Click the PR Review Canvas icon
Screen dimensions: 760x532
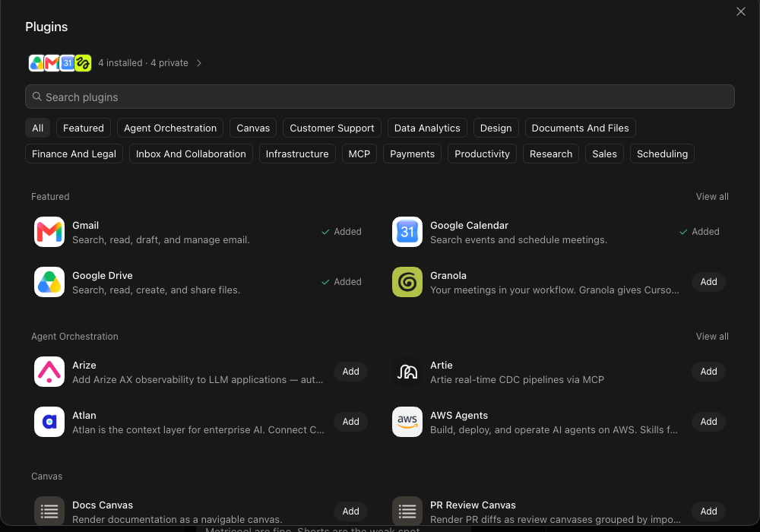point(407,511)
